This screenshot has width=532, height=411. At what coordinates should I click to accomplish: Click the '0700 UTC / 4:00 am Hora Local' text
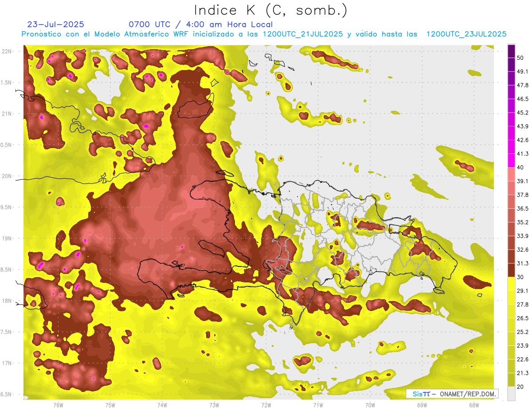(200, 24)
